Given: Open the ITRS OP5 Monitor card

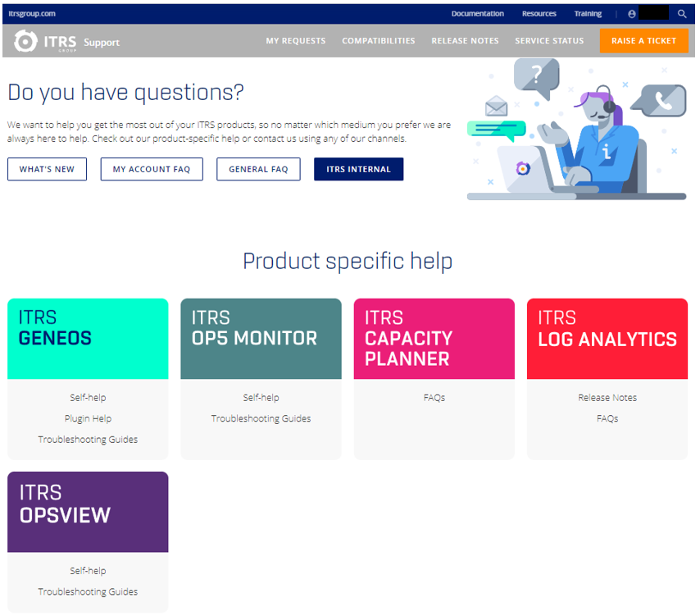Looking at the screenshot, I should click(x=261, y=339).
